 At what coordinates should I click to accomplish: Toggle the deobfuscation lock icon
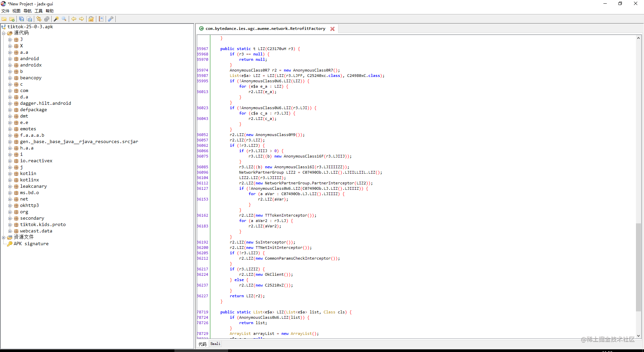tap(91, 19)
